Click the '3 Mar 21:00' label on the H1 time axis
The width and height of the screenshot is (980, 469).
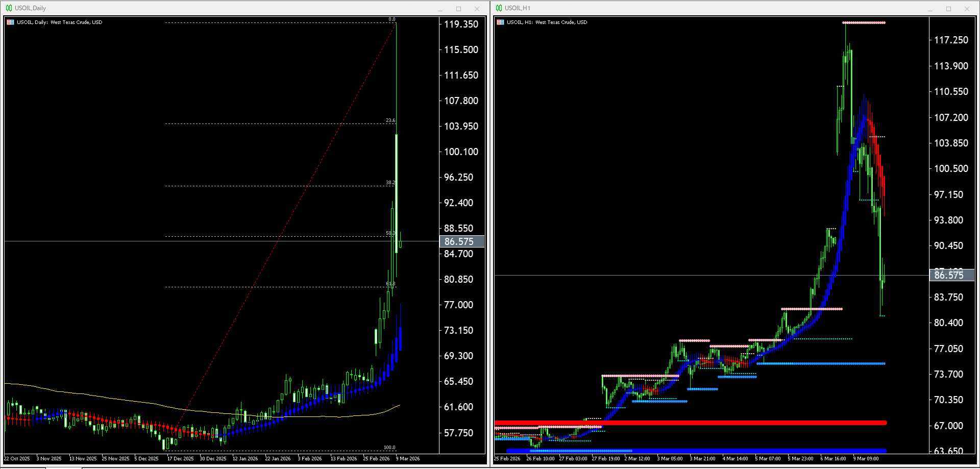click(703, 459)
